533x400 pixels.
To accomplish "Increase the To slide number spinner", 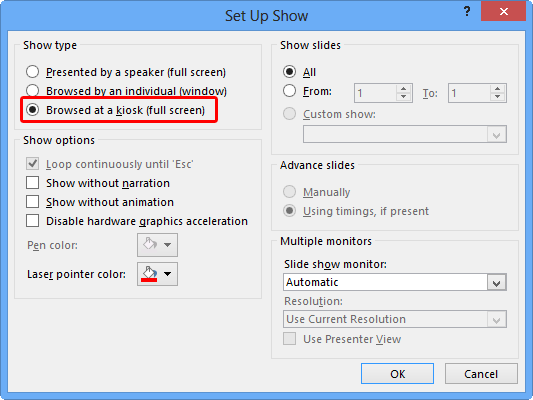I will pos(498,89).
